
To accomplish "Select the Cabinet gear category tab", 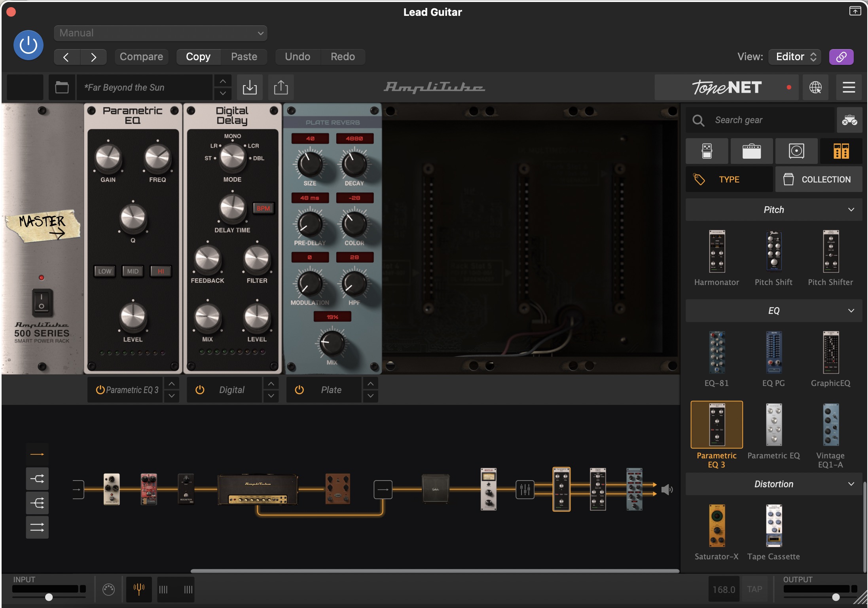I will click(x=796, y=151).
